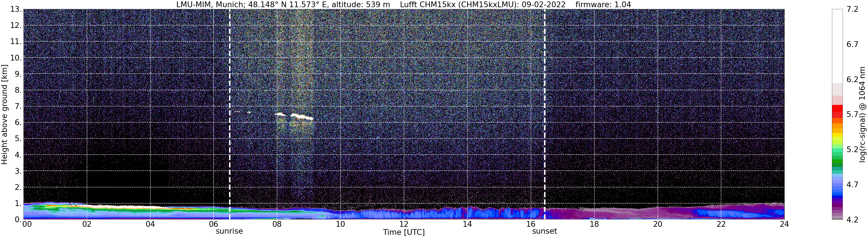
Task: Click the 'sunset' label below the time axis
Action: [545, 231]
